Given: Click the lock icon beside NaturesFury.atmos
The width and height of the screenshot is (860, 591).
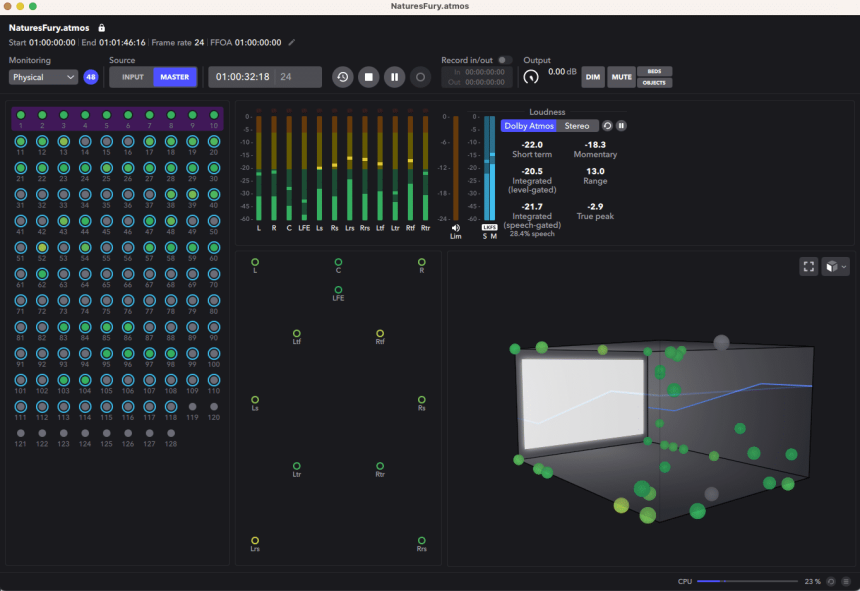Looking at the screenshot, I should (x=100, y=28).
